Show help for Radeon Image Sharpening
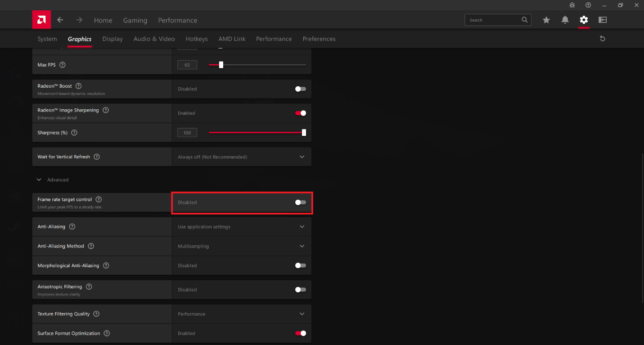The image size is (644, 345). [106, 110]
